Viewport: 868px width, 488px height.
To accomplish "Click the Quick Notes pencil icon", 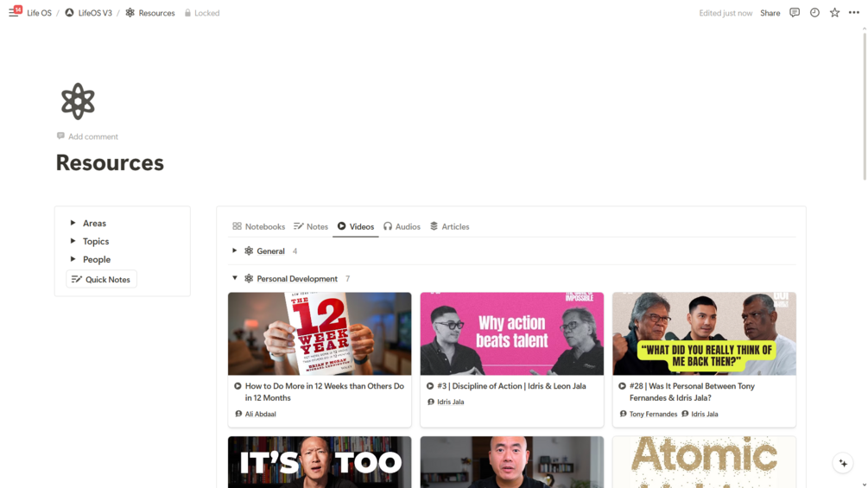I will (x=76, y=279).
